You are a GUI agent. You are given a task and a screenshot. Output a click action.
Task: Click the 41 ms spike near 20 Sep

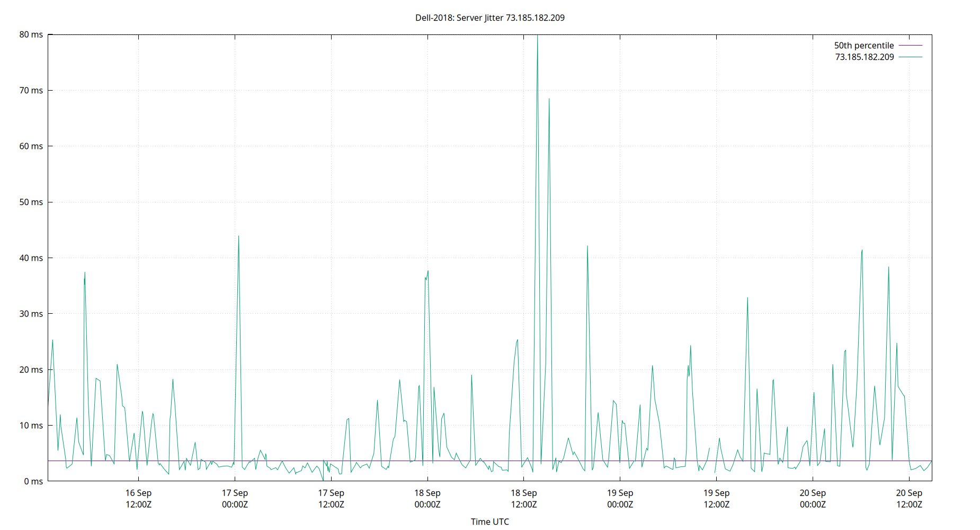(x=862, y=249)
